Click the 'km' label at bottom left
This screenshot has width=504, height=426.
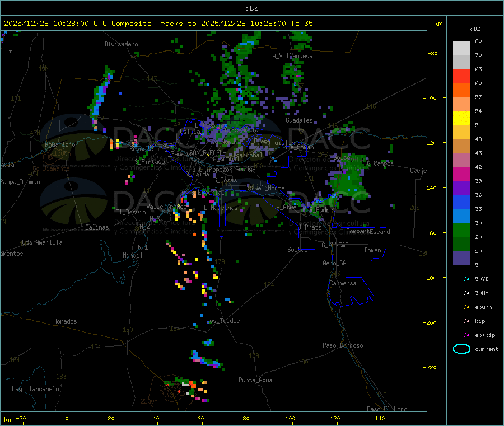8,420
